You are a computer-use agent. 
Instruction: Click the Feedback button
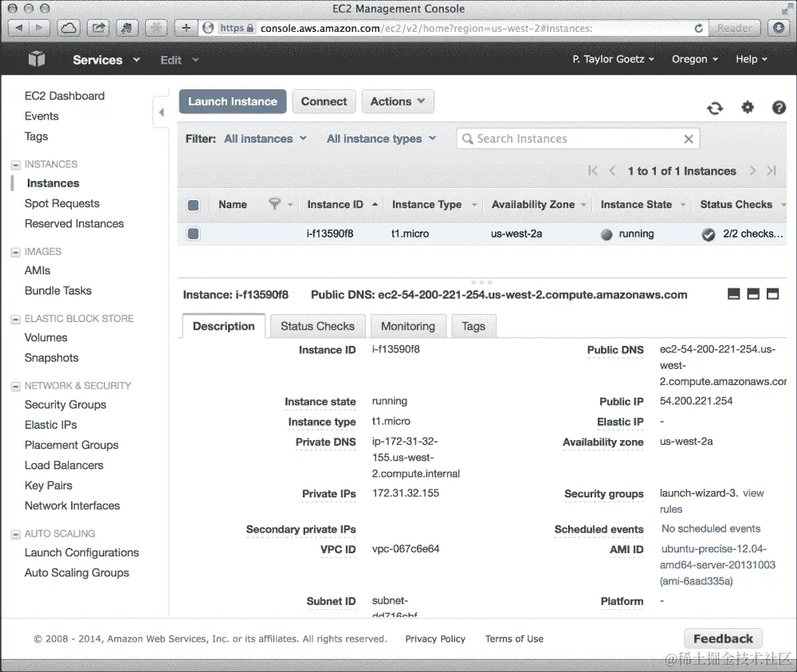723,639
